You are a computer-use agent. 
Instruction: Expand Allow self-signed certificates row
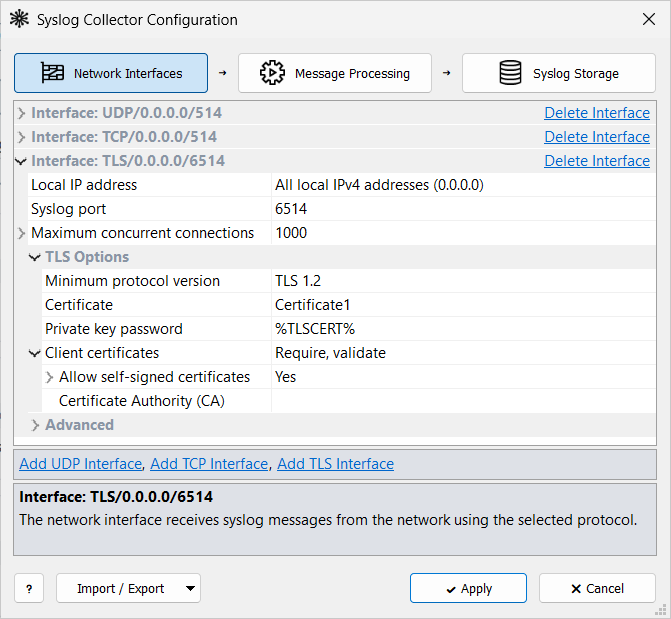point(49,377)
